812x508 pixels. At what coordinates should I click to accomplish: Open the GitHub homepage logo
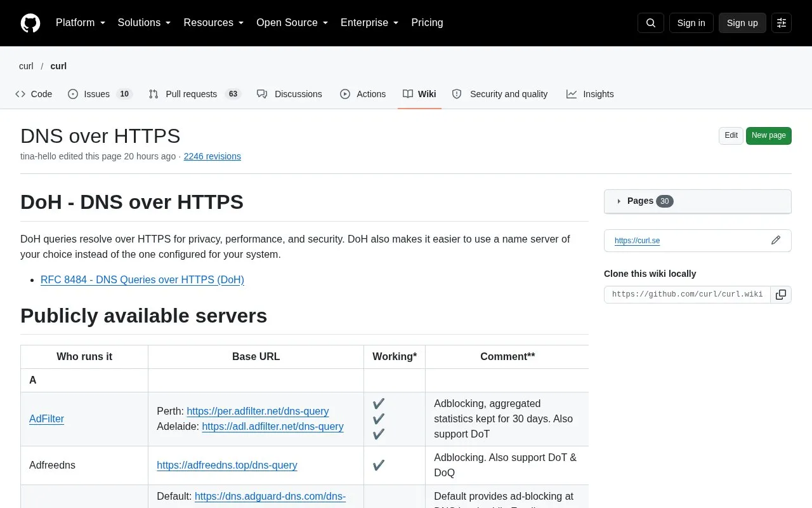click(x=30, y=23)
